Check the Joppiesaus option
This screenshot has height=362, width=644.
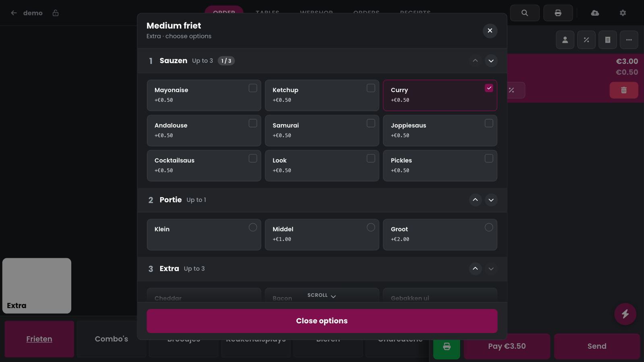point(440,131)
